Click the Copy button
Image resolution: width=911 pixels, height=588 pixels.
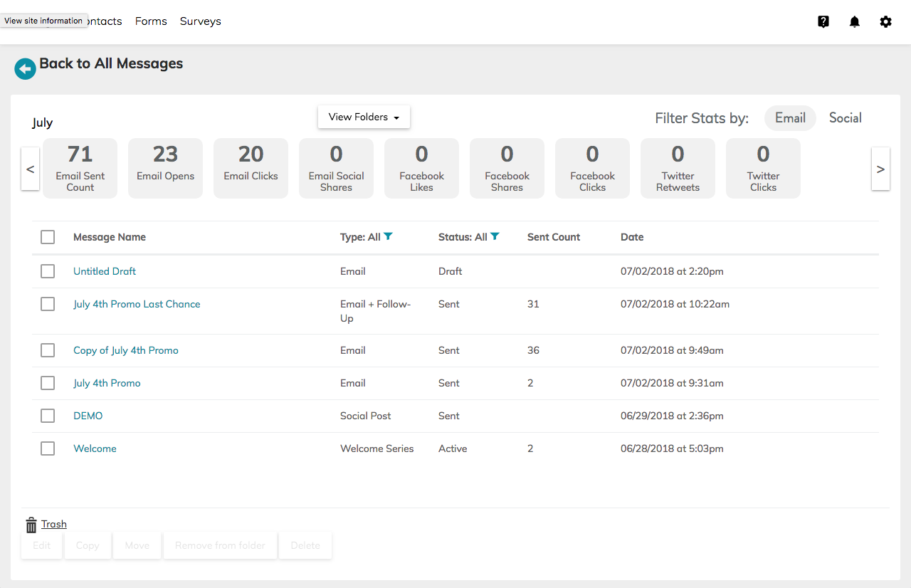(x=88, y=545)
